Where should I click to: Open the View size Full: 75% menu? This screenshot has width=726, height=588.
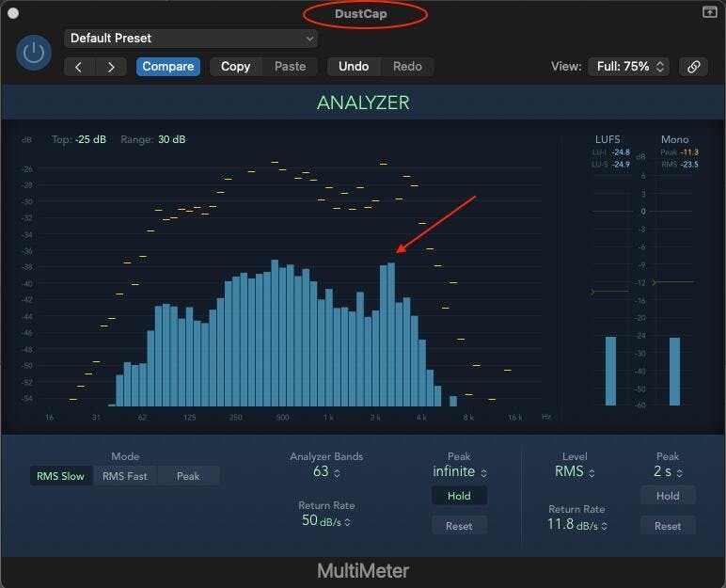click(629, 67)
